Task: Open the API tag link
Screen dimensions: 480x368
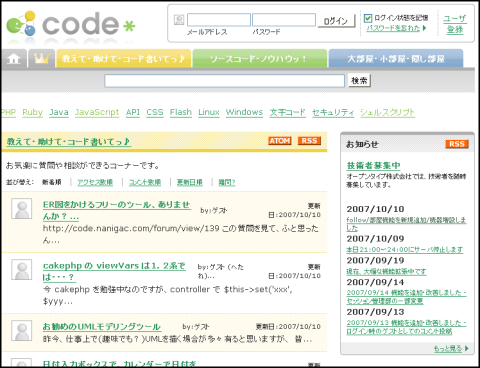Action: pyautogui.click(x=133, y=112)
